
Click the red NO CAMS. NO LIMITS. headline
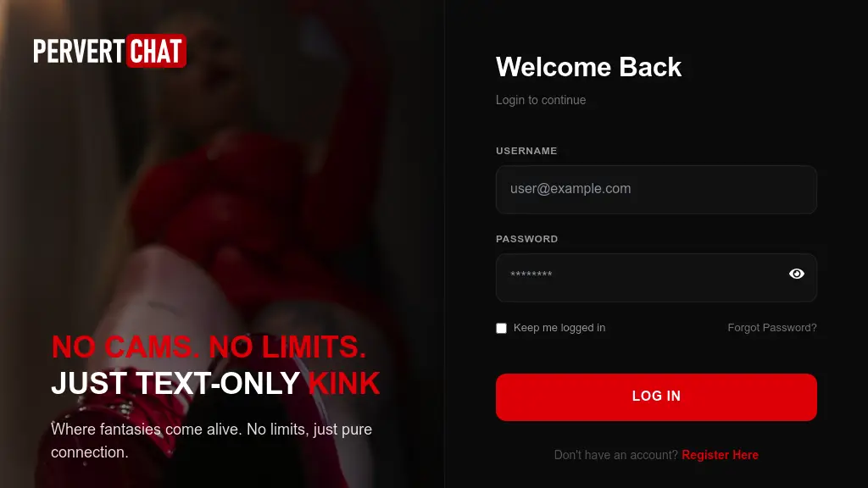[x=209, y=347]
